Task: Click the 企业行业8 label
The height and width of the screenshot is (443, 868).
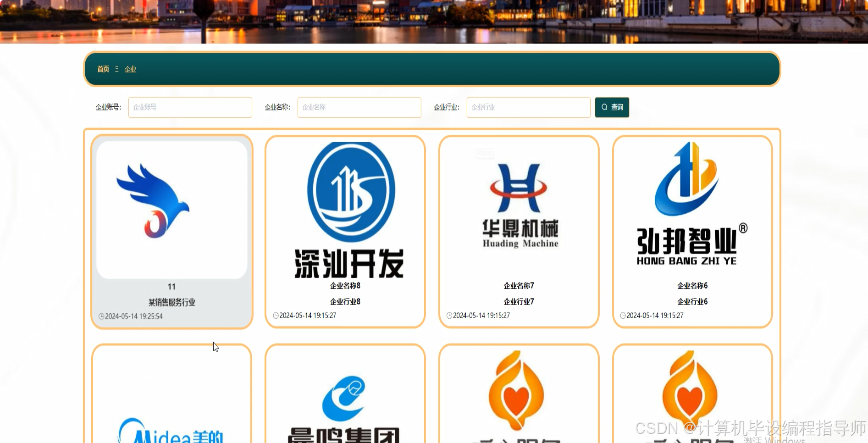Action: pyautogui.click(x=345, y=302)
